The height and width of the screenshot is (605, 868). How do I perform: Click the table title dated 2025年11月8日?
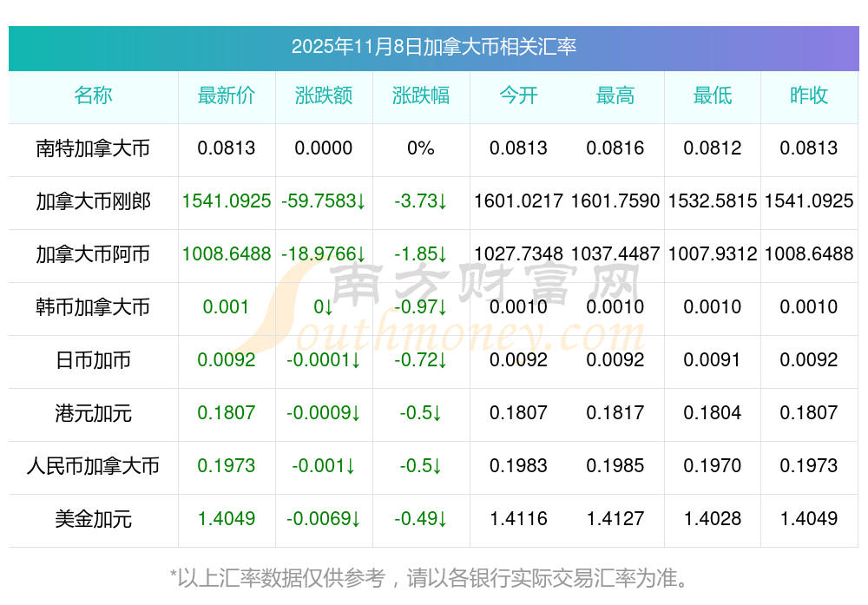(x=433, y=47)
